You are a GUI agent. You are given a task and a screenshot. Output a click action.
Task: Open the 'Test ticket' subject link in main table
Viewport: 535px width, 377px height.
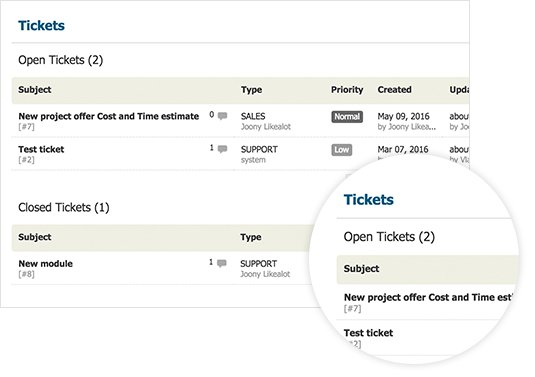[x=41, y=149]
